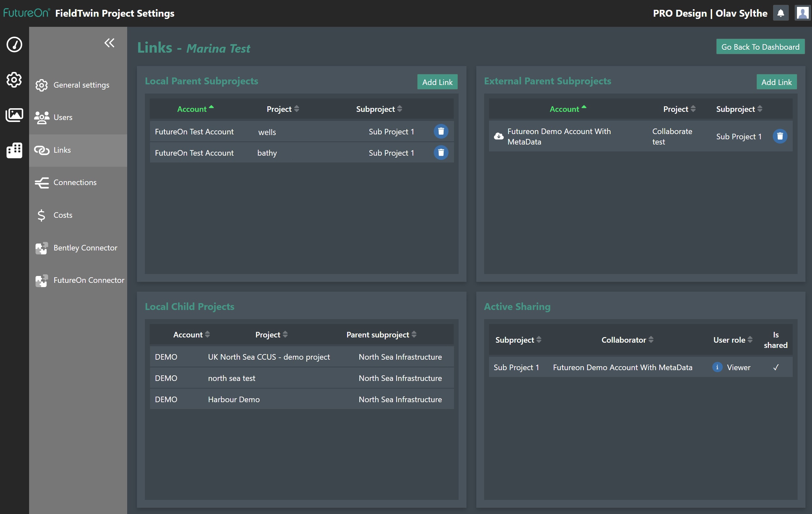Open the dashboard gauge icon in left rail
The image size is (812, 514).
[x=14, y=44]
